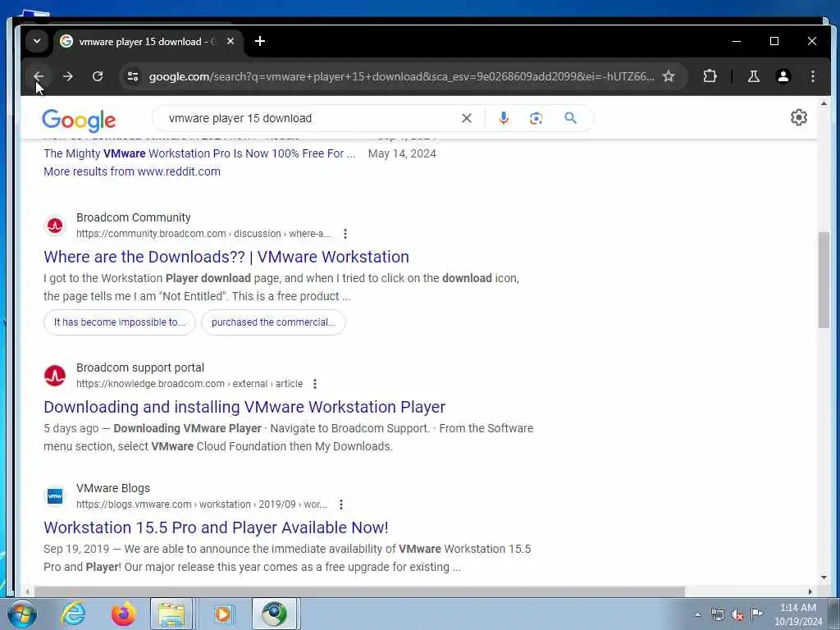Click the Chrome taskbar button
The image size is (840, 630).
[274, 614]
